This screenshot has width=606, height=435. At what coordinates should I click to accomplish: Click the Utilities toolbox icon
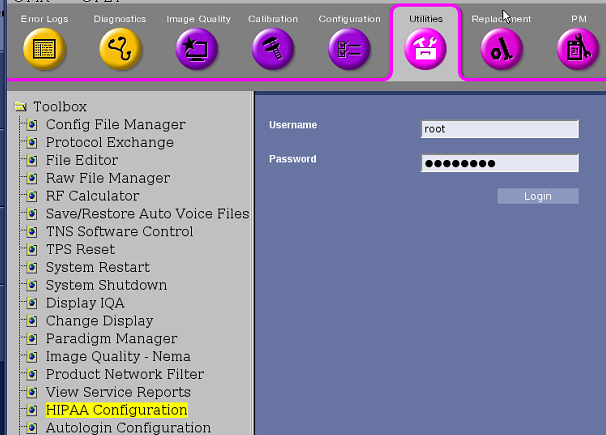[x=426, y=50]
